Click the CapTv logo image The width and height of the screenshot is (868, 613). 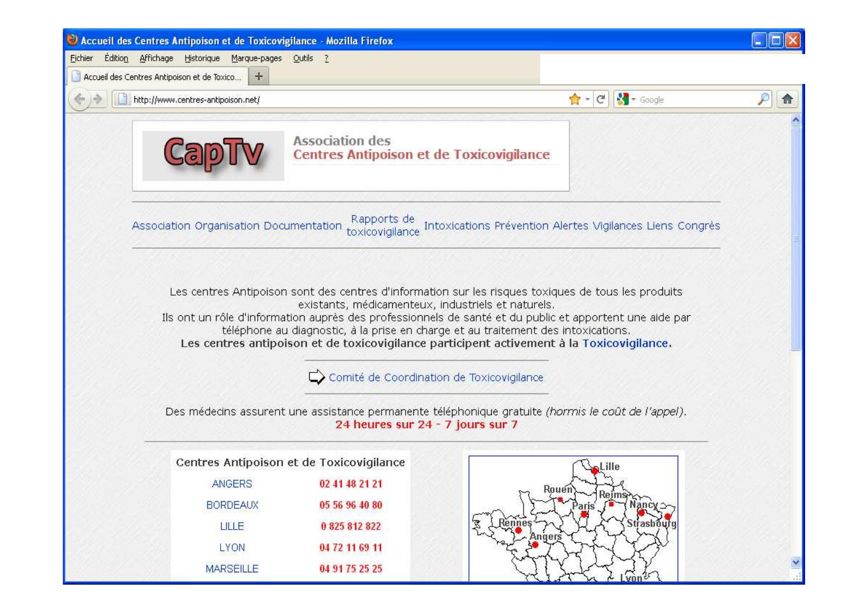[213, 156]
